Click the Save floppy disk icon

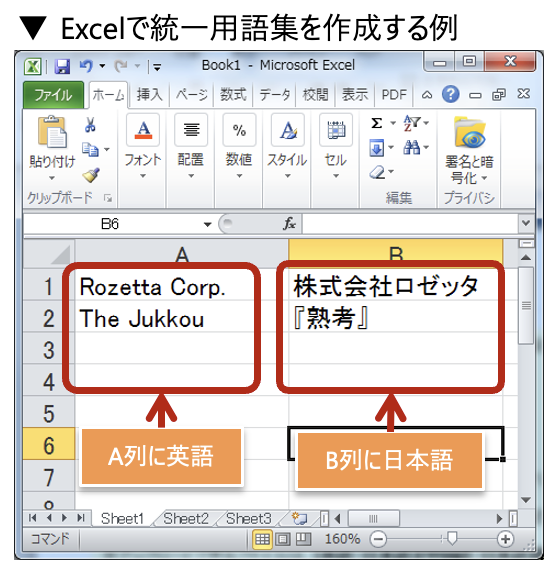click(62, 67)
